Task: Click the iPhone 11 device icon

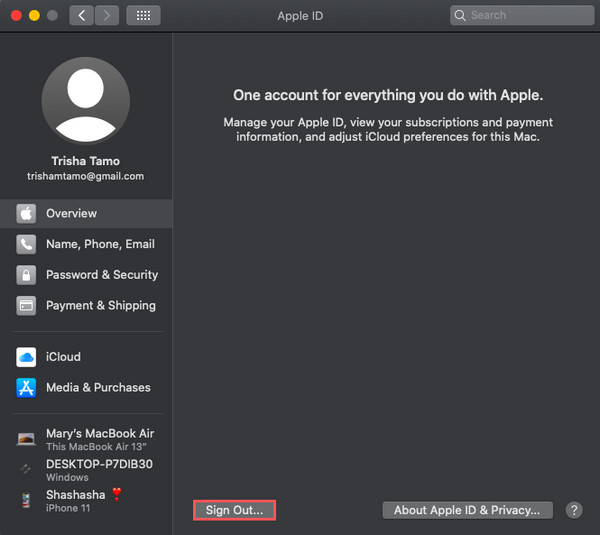Action: 26,500
